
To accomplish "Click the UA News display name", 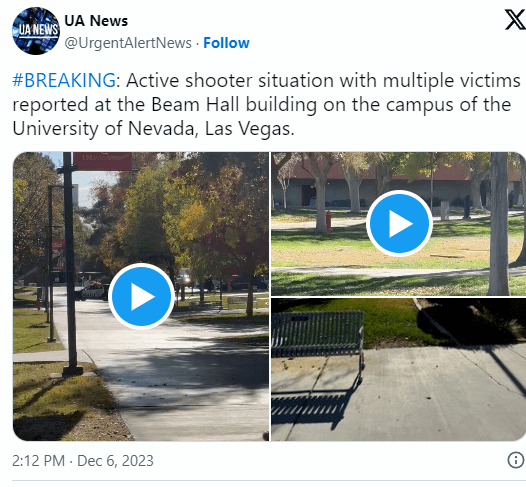I will [96, 21].
